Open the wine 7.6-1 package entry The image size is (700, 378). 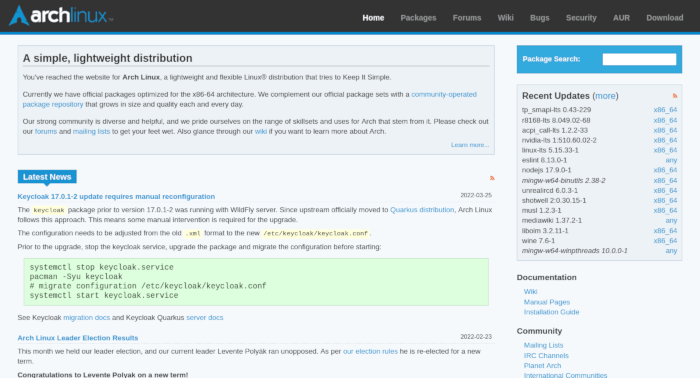538,241
